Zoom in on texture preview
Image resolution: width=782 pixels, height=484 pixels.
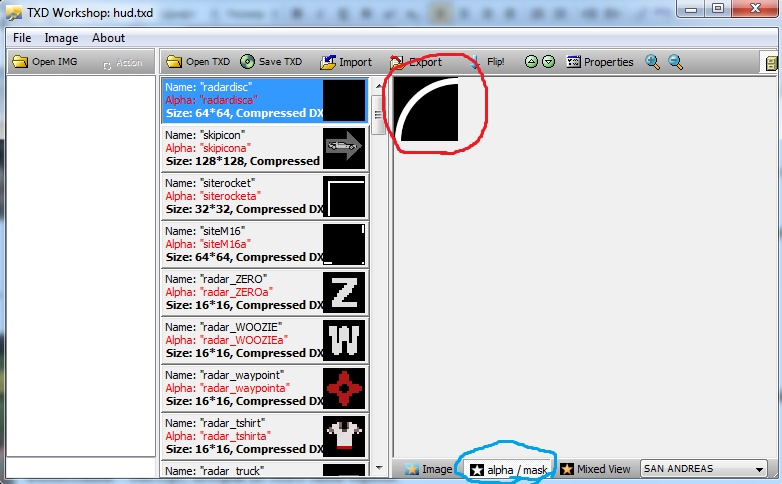653,62
